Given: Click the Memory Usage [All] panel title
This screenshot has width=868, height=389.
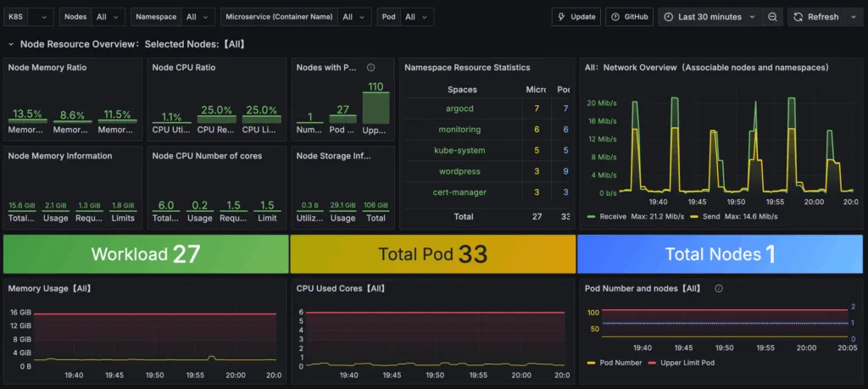Looking at the screenshot, I should 49,288.
